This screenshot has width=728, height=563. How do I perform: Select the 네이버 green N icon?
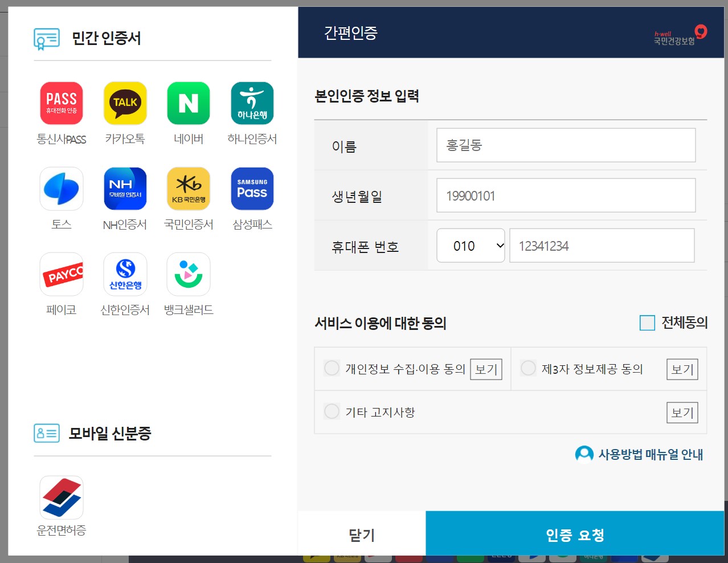pyautogui.click(x=189, y=103)
